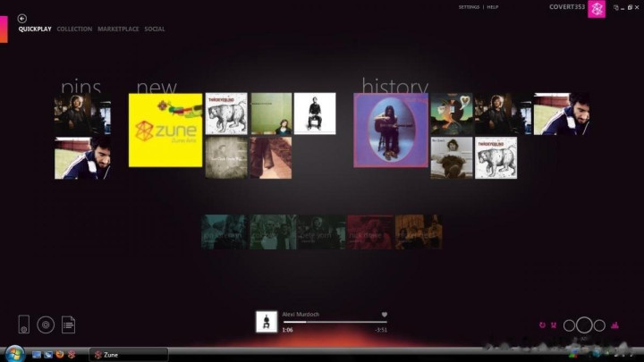The width and height of the screenshot is (644, 362).
Task: Open the top pinned item in pins
Action: coord(82,114)
